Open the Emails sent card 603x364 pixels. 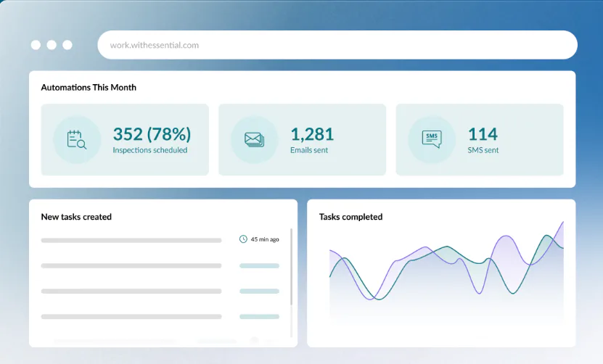pyautogui.click(x=303, y=139)
